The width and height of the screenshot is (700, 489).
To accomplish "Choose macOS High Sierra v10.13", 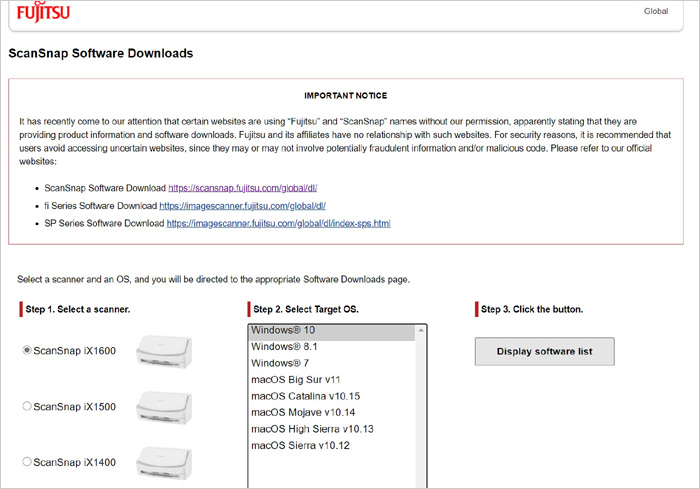I will pyautogui.click(x=332, y=429).
